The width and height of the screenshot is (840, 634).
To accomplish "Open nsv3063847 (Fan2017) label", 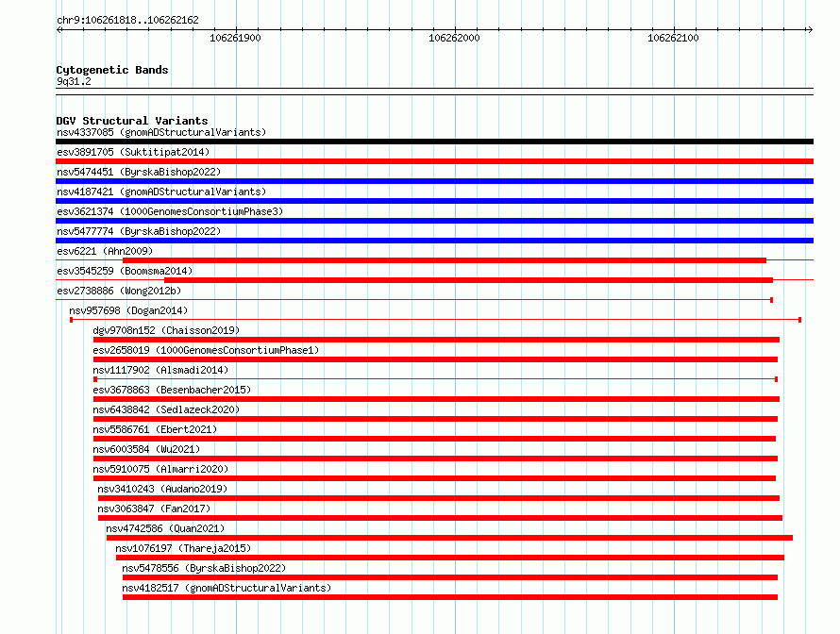I will [154, 509].
